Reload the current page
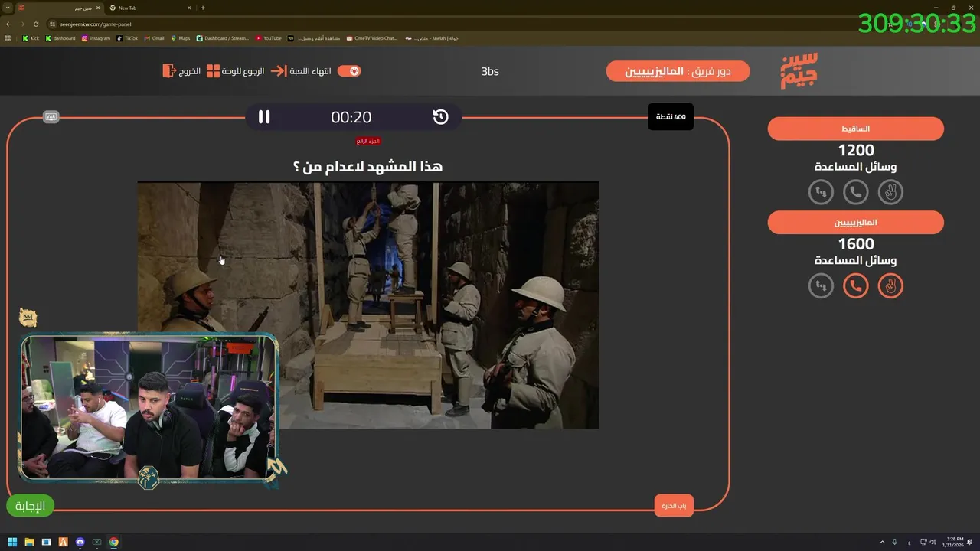This screenshot has width=980, height=551. 35,24
